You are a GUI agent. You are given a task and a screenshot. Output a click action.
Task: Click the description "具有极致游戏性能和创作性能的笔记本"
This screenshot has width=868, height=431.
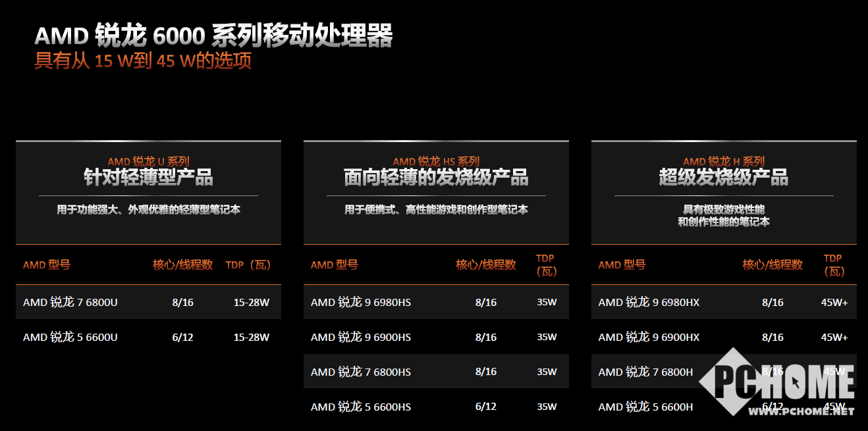[x=724, y=216]
